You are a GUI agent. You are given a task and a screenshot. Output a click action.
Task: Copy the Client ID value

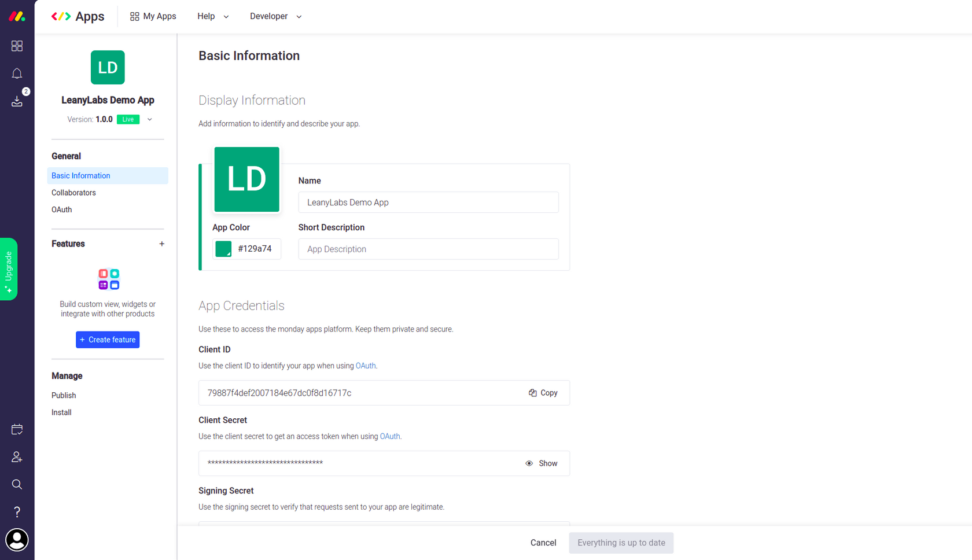pyautogui.click(x=543, y=393)
